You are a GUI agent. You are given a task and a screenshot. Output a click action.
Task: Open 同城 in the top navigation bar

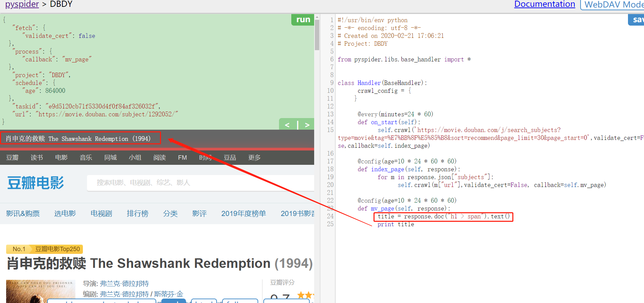pyautogui.click(x=111, y=158)
